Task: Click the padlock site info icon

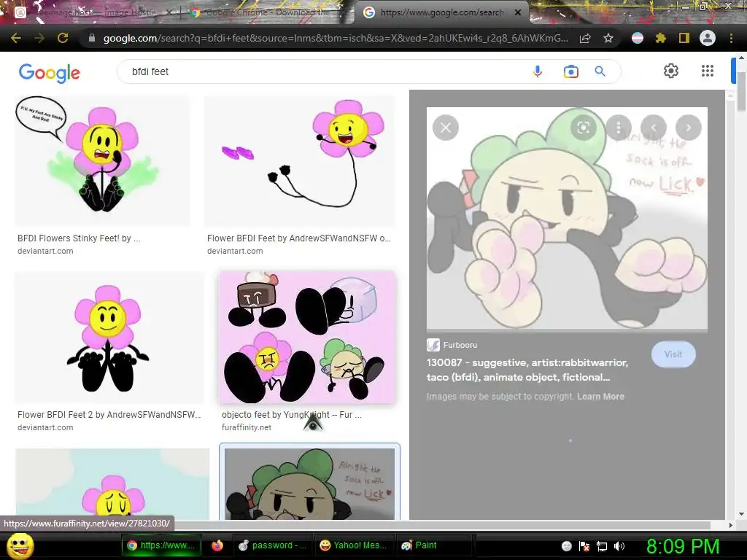Action: 92,38
